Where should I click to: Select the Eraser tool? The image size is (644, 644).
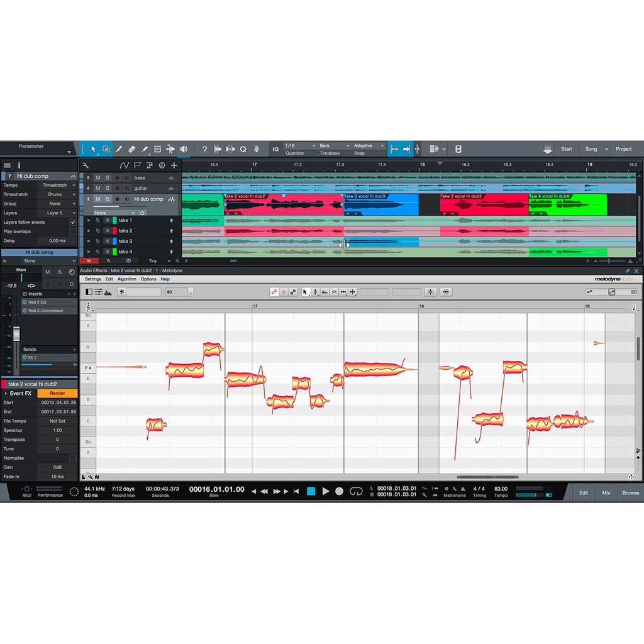coord(132,149)
